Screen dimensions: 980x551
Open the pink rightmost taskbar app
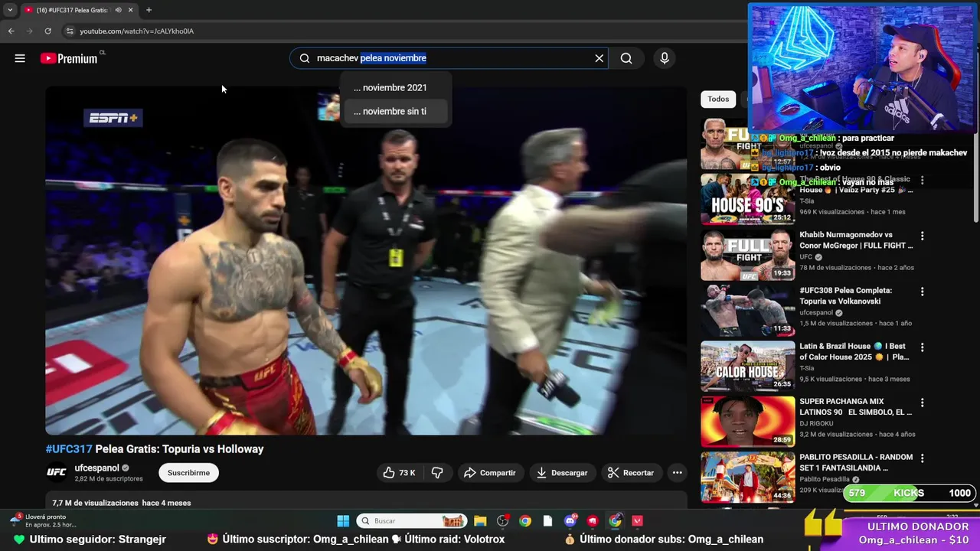[638, 521]
